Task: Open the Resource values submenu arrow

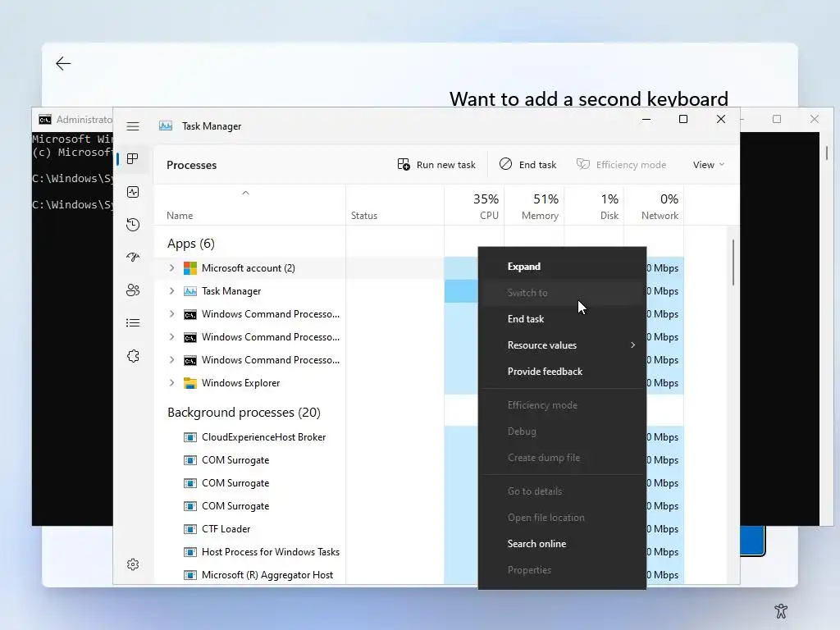Action: 632,345
